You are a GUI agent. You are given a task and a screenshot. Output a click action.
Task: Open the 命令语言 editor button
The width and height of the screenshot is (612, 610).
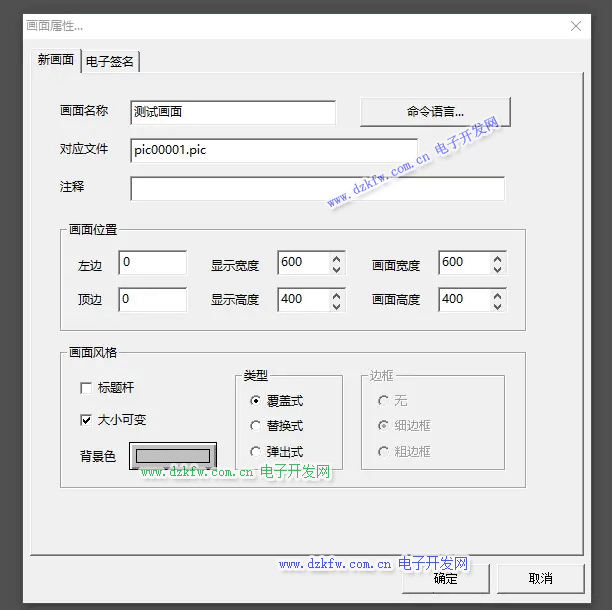click(x=435, y=112)
